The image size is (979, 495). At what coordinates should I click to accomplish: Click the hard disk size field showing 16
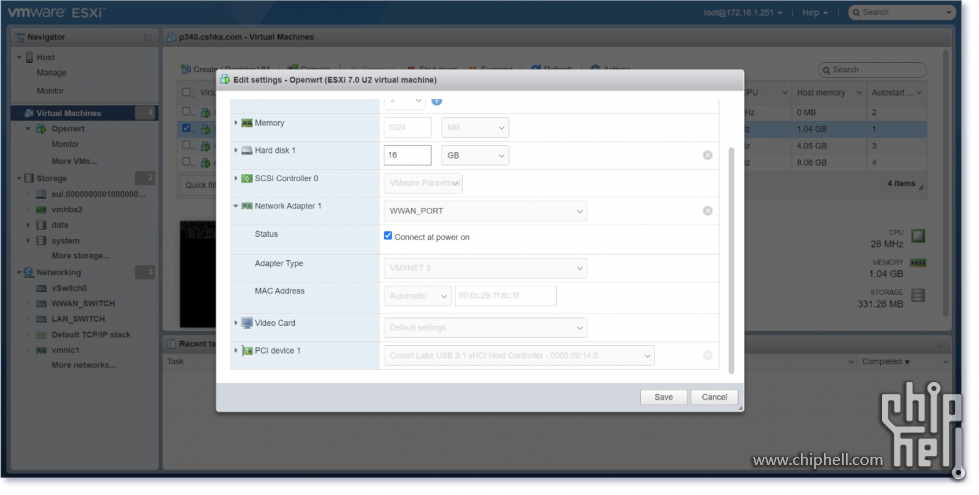[407, 155]
